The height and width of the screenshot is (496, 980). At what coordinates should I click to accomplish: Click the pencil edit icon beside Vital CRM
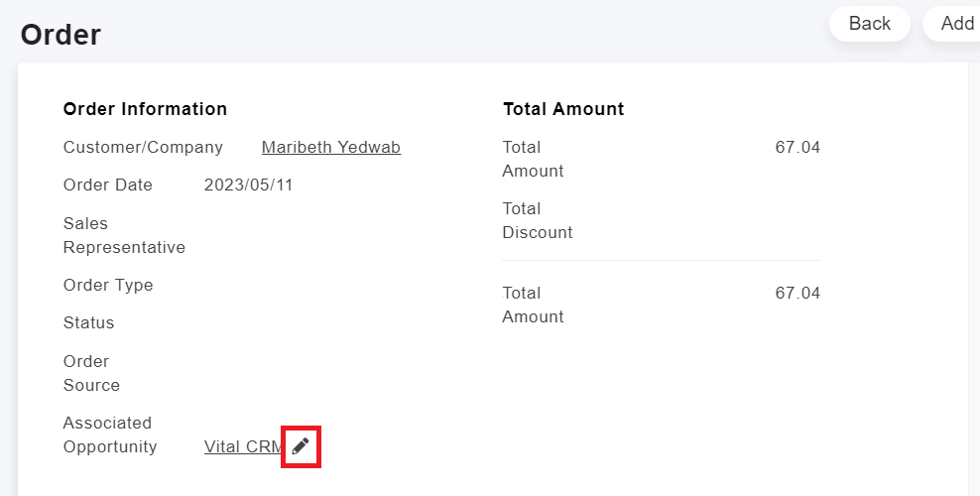point(301,446)
